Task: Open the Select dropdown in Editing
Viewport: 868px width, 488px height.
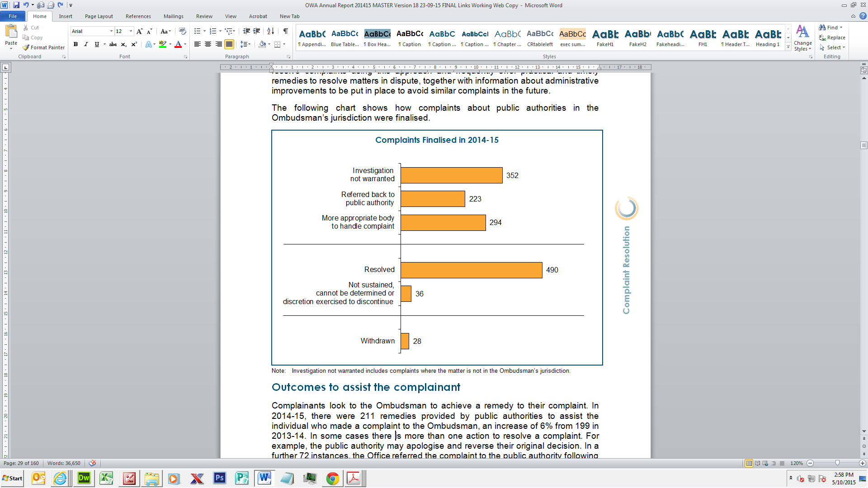Action: pyautogui.click(x=832, y=47)
